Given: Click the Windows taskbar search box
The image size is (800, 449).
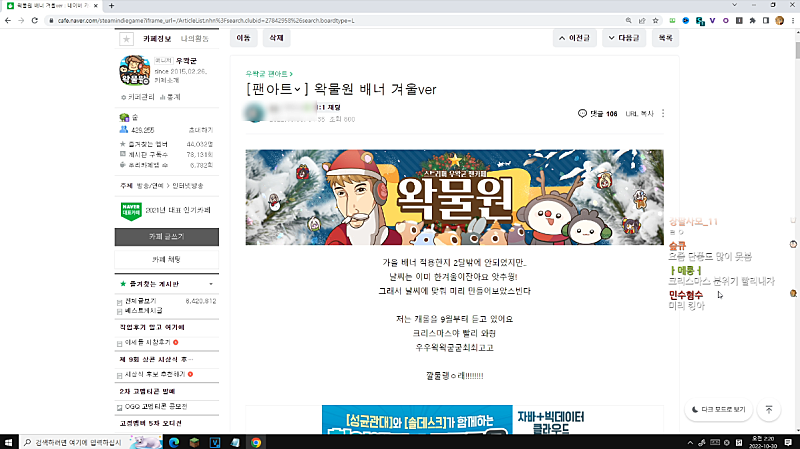Looking at the screenshot, I should point(91,442).
